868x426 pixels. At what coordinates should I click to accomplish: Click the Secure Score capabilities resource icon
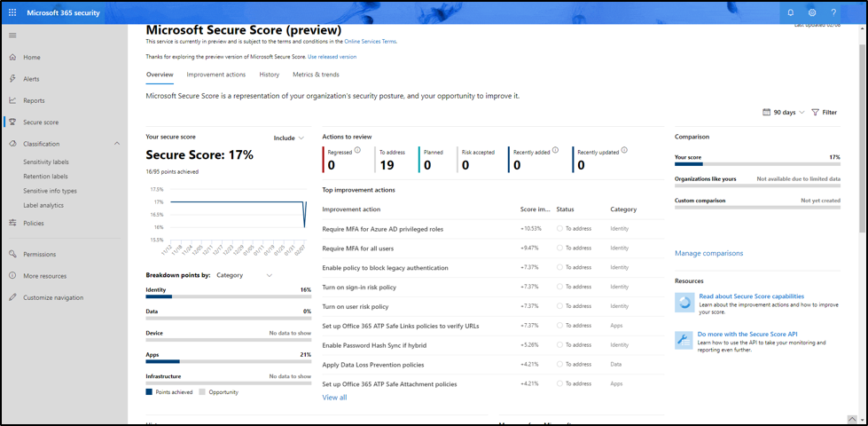pos(684,302)
